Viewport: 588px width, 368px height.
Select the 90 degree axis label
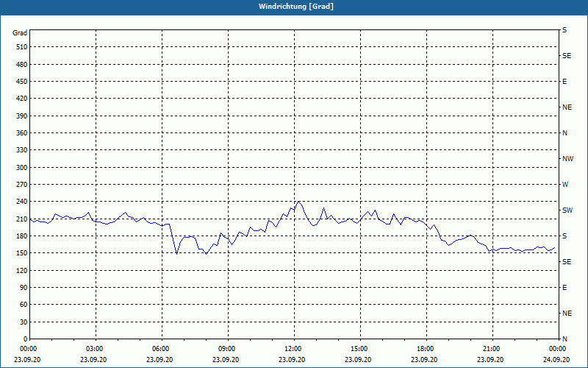[x=24, y=288]
